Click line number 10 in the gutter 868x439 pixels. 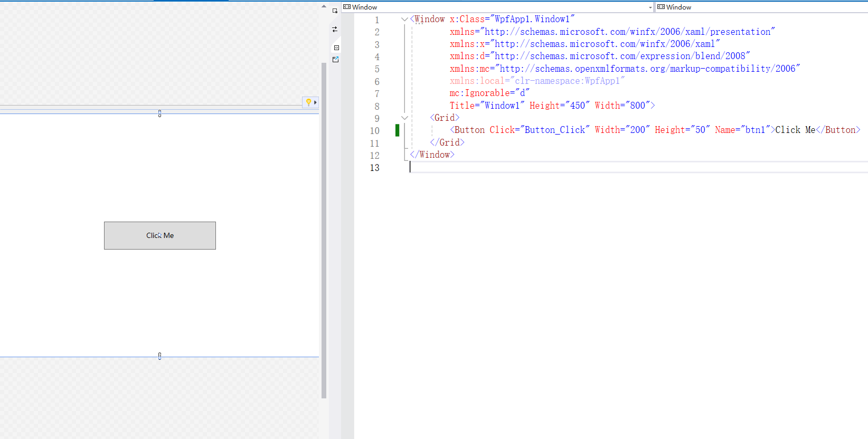point(374,131)
